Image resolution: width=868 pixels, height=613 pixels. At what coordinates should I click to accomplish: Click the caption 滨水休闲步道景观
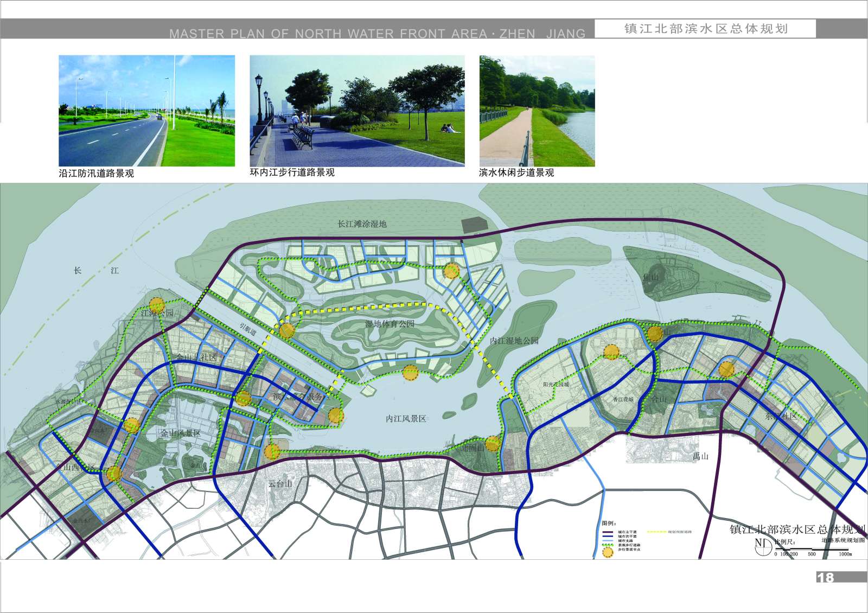[x=516, y=173]
